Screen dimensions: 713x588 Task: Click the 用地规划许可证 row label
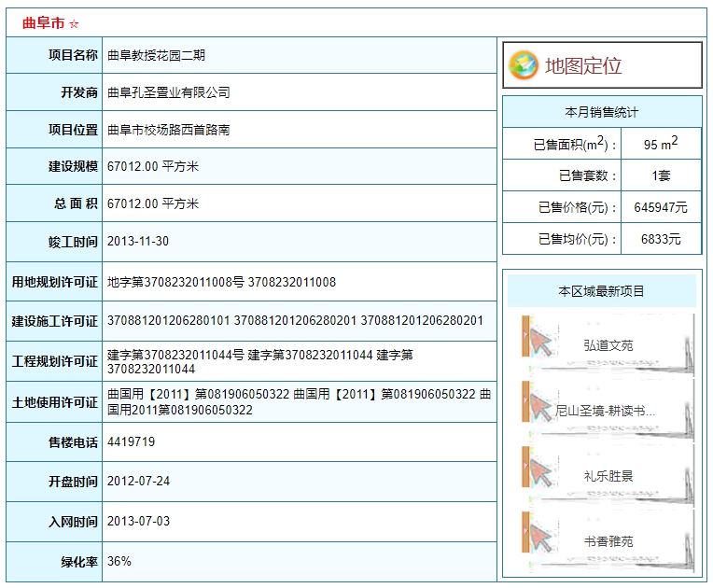tap(54, 283)
